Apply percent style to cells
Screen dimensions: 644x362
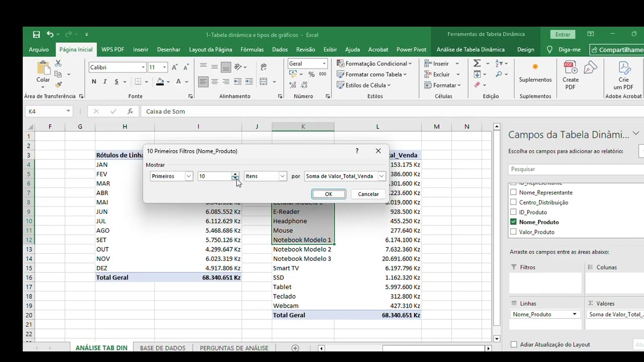311,74
